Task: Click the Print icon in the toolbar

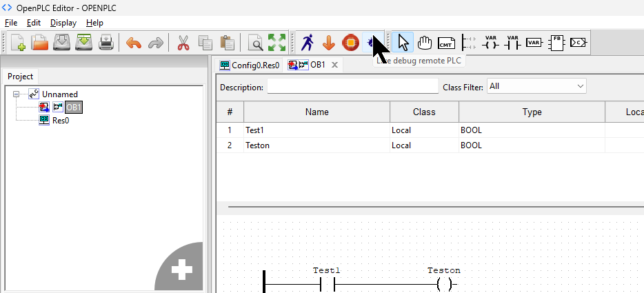Action: click(106, 43)
